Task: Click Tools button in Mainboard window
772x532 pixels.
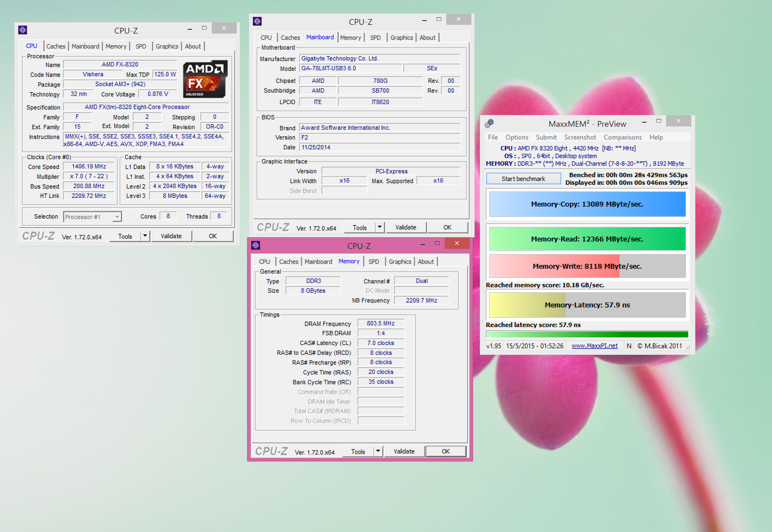Action: point(360,227)
